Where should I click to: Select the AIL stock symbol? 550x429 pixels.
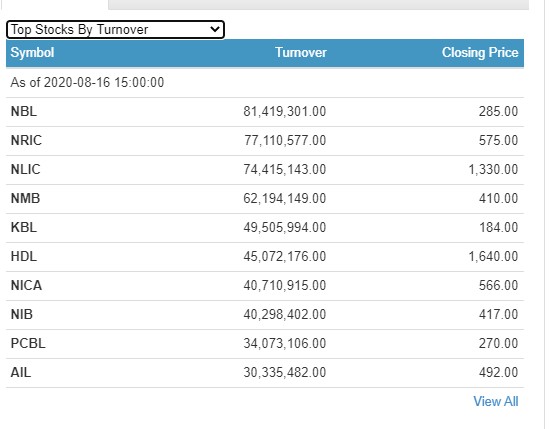click(x=21, y=373)
